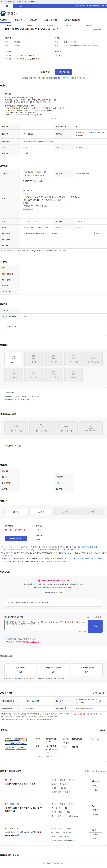The image size is (107, 868).
Task: Click the lower 고용24 입사지원 button
Action: pos(15,538)
